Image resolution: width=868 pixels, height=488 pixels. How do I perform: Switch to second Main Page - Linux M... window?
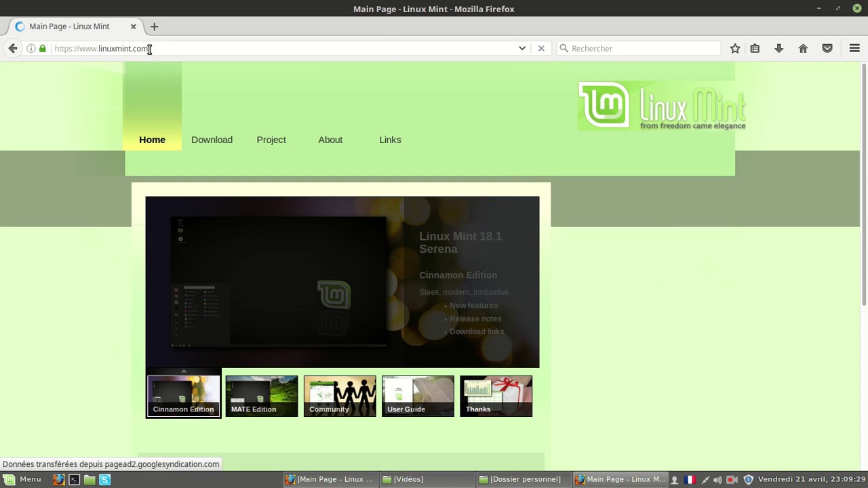click(x=620, y=479)
